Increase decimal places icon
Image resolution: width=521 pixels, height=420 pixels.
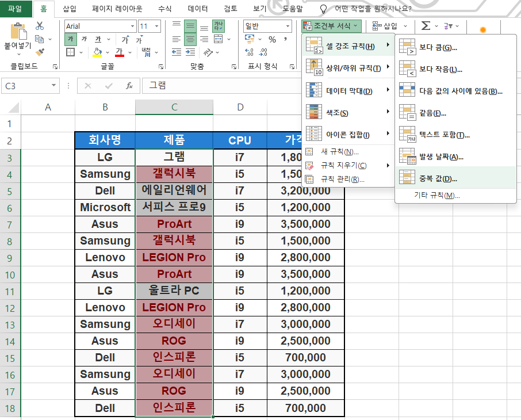(x=249, y=52)
